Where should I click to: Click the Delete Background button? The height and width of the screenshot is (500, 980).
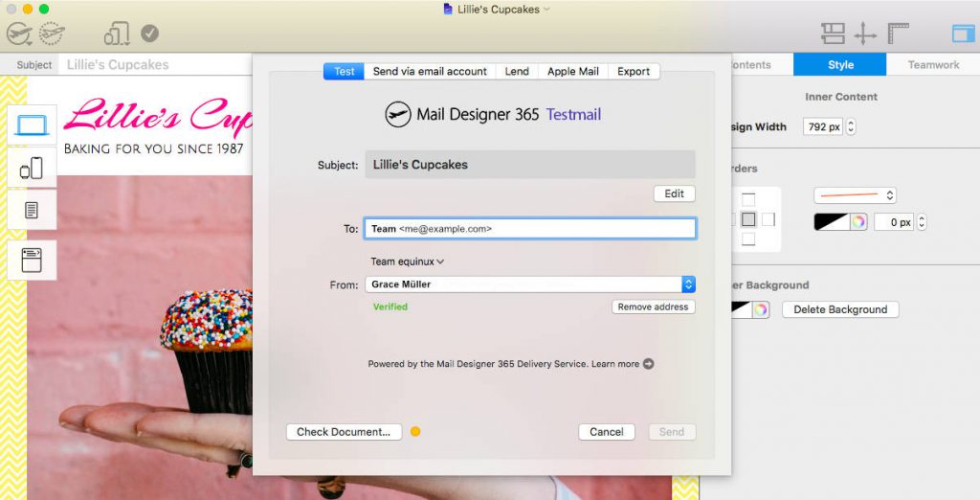point(840,309)
